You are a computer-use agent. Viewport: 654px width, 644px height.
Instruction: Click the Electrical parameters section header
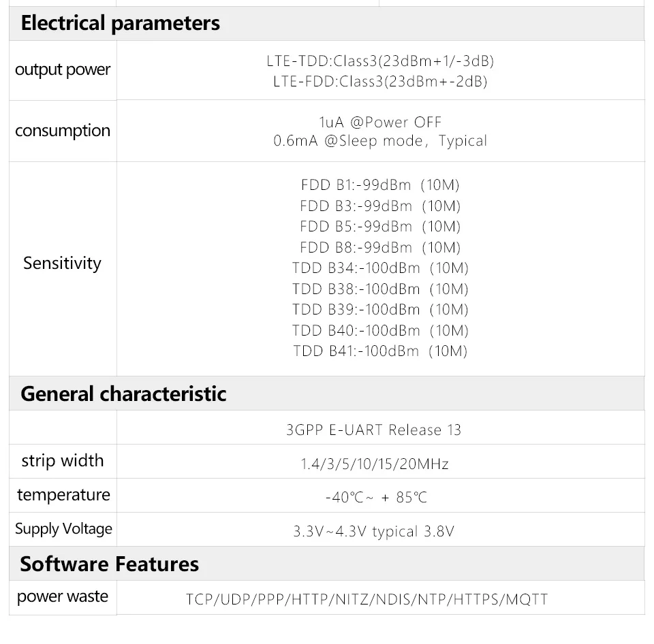pos(121,23)
